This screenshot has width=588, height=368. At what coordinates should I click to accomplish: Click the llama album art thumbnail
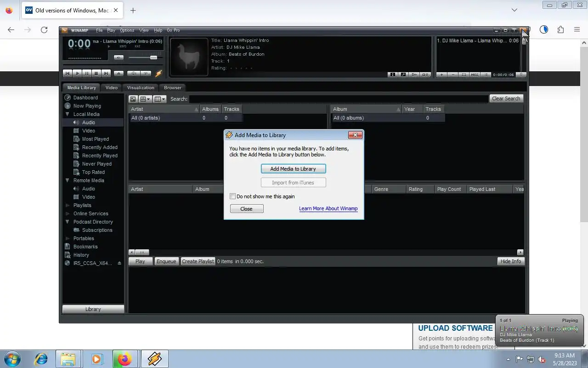pos(189,57)
